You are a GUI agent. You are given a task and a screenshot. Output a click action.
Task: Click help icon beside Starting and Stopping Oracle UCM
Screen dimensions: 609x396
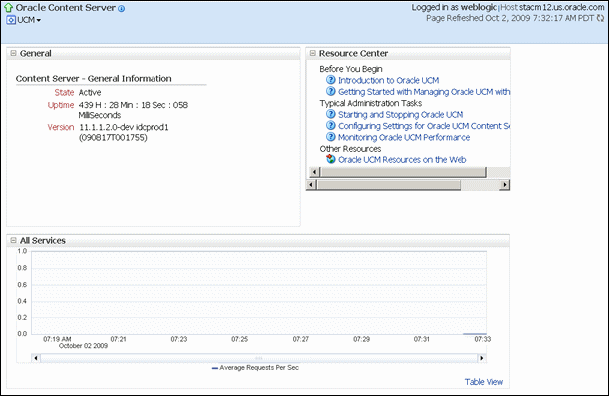pos(331,114)
